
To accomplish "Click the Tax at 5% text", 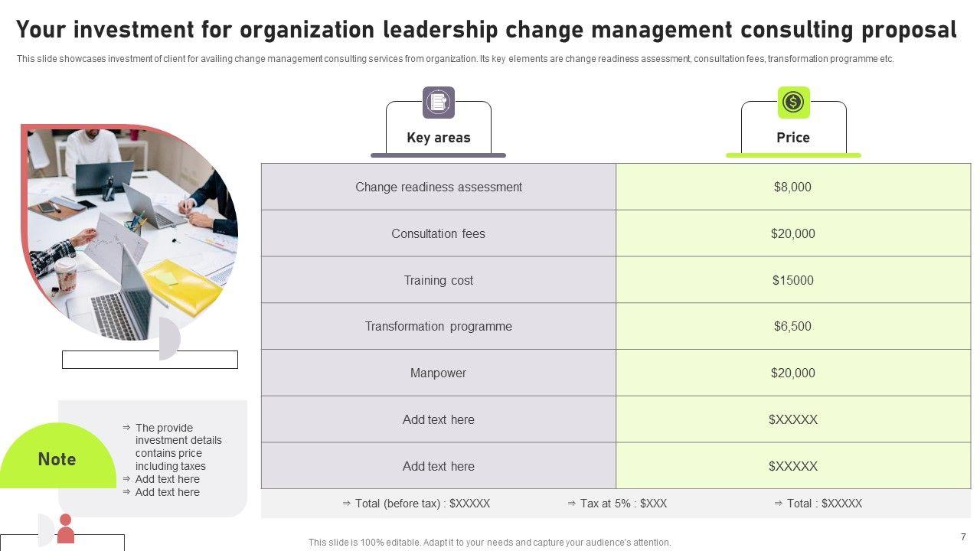I will 617,504.
